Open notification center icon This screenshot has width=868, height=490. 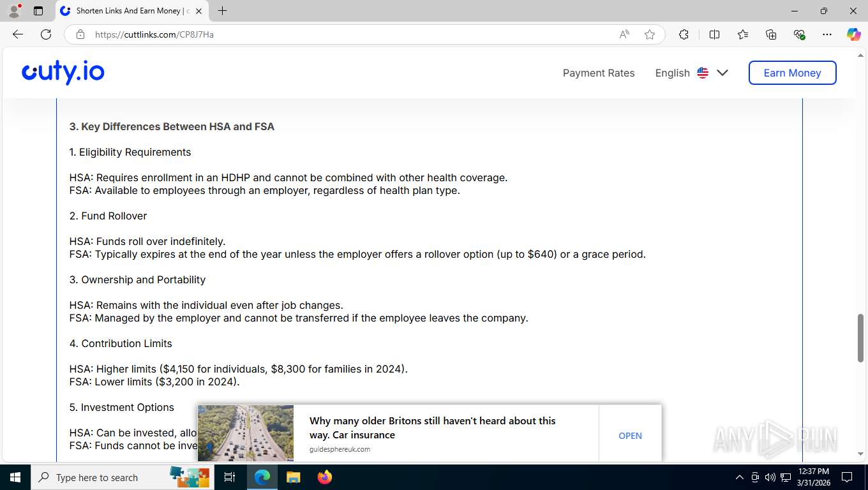coord(847,477)
